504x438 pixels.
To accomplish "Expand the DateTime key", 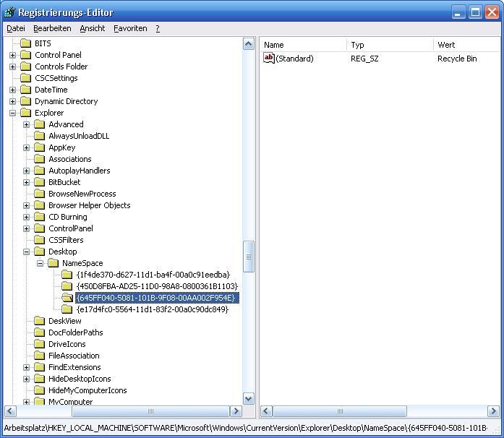I will tap(12, 90).
